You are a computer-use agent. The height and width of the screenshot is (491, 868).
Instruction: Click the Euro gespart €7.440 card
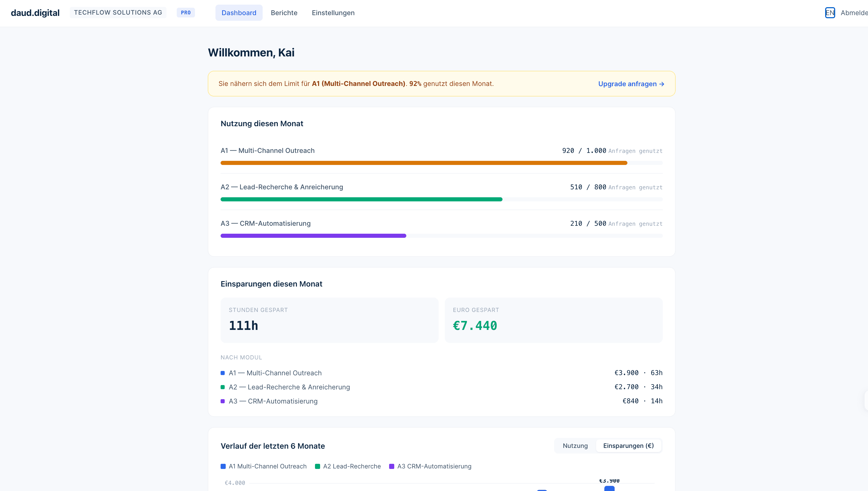tap(554, 320)
